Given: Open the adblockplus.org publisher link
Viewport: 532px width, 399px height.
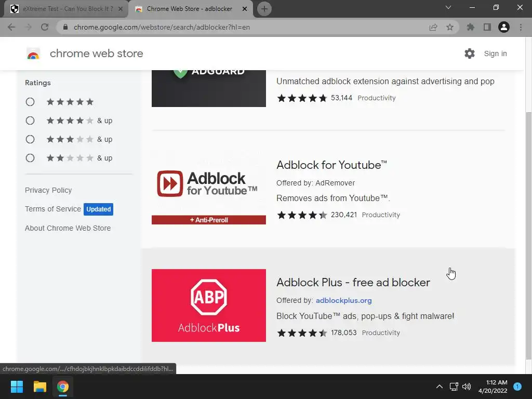Looking at the screenshot, I should 344,300.
